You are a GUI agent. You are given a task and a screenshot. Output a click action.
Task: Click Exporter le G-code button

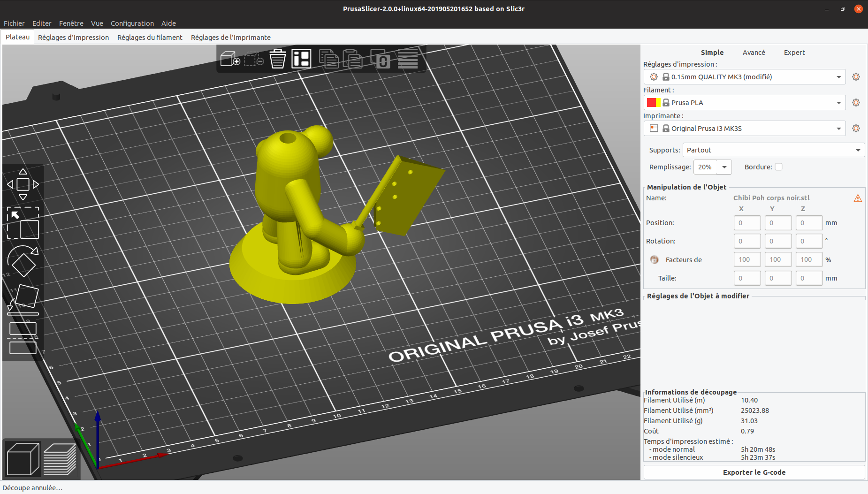pos(754,472)
